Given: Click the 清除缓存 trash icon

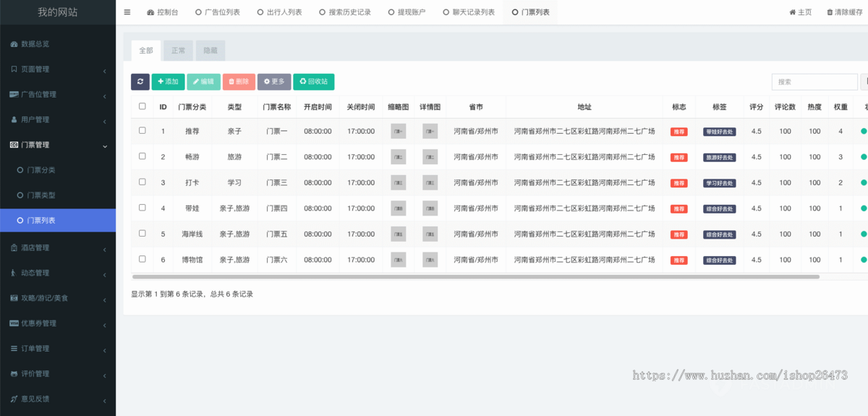Looking at the screenshot, I should pyautogui.click(x=830, y=12).
